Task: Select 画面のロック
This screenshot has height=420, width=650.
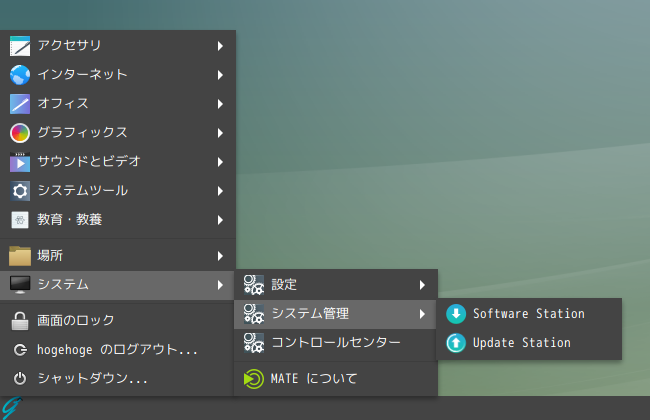Action: (x=118, y=321)
